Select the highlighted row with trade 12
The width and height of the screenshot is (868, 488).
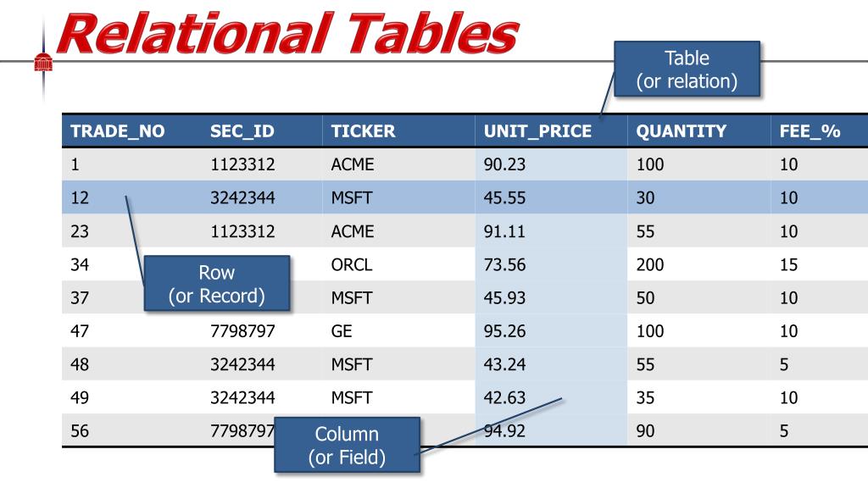tap(465, 197)
